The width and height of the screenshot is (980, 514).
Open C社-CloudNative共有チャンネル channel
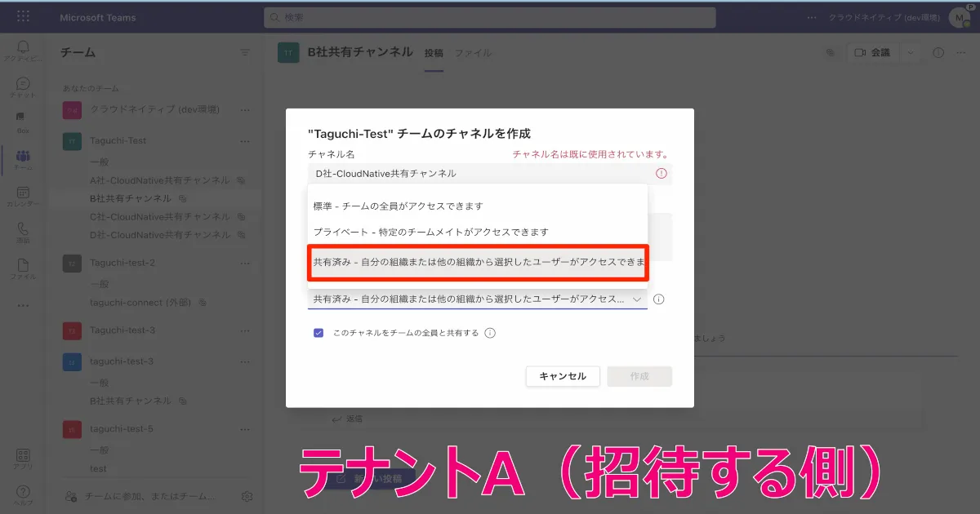[x=160, y=217]
